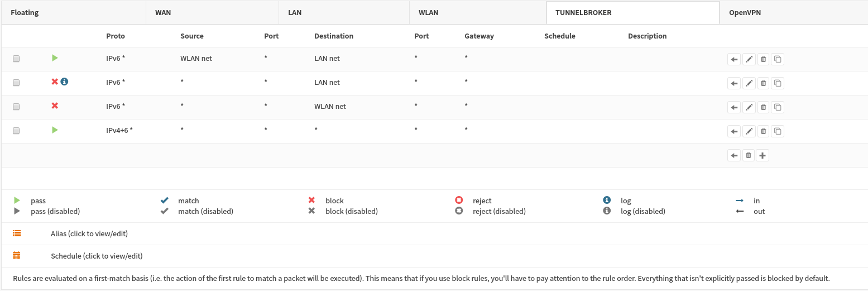Screen dimensions: 868x291
Task: Edit the logged block rule destined for LAN net
Action: pos(749,83)
